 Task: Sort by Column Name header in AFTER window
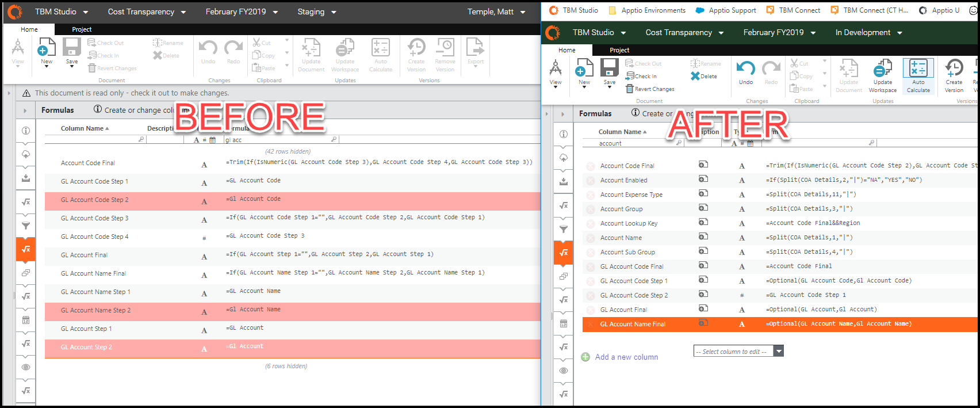622,132
